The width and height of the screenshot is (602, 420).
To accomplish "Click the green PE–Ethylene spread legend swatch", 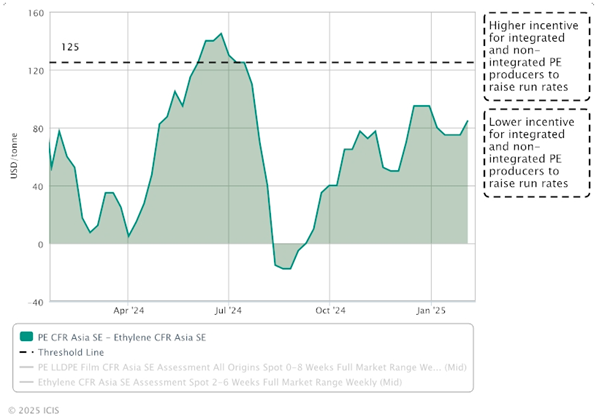I will tap(27, 338).
